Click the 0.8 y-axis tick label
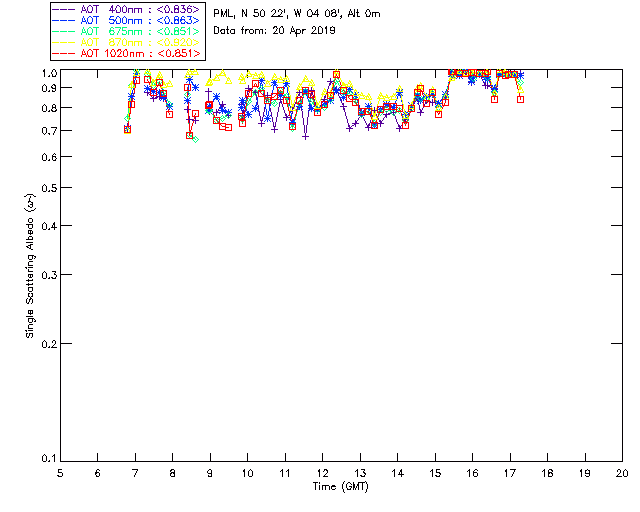 49,109
